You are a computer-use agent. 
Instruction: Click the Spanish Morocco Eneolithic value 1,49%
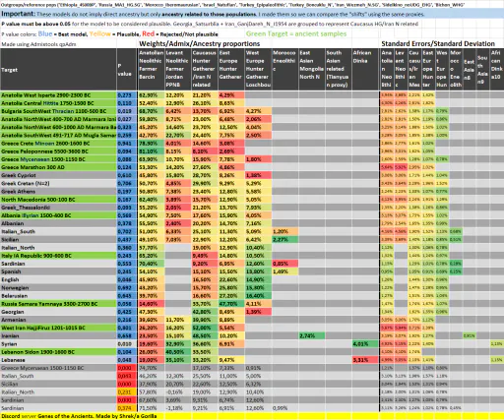click(x=285, y=271)
